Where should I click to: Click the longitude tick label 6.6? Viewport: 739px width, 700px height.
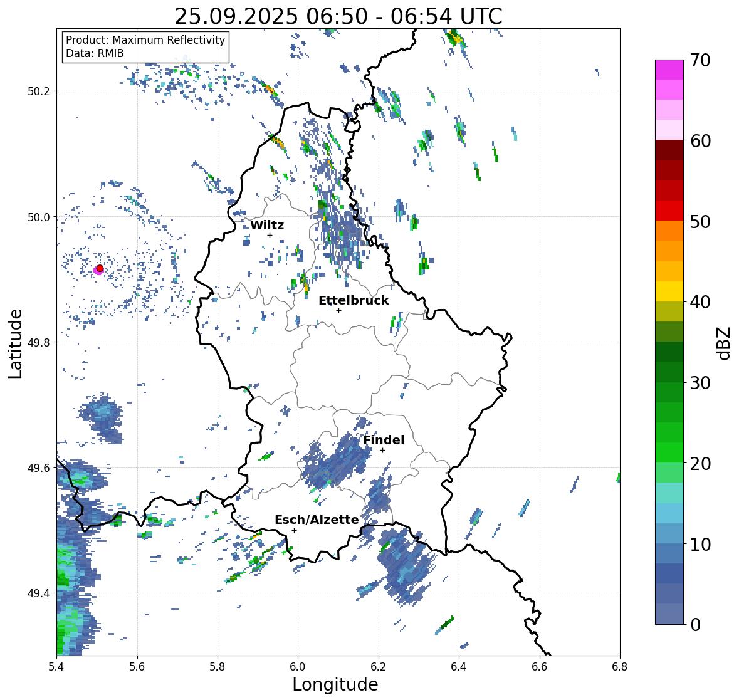coord(540,667)
